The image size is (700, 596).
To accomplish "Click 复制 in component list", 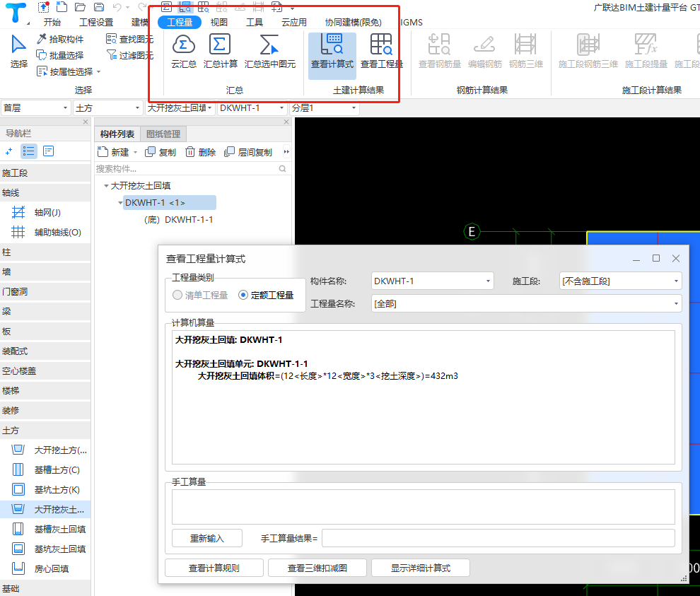I will pyautogui.click(x=161, y=152).
